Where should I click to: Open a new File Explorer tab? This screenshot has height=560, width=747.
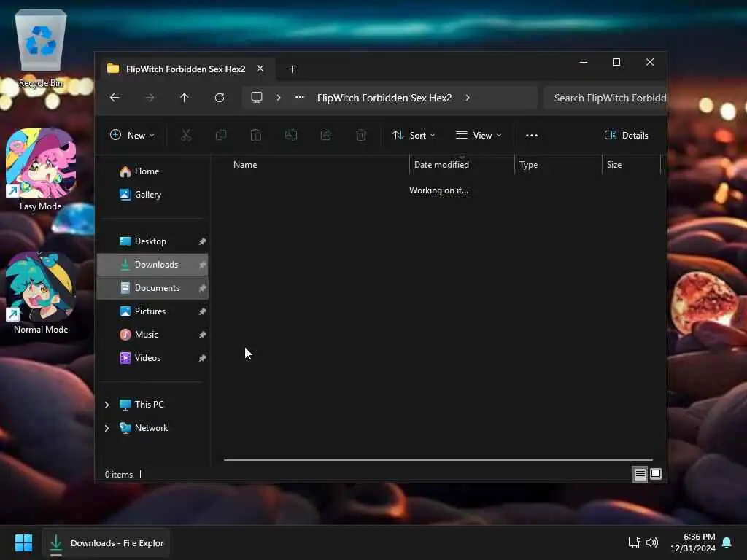click(293, 69)
